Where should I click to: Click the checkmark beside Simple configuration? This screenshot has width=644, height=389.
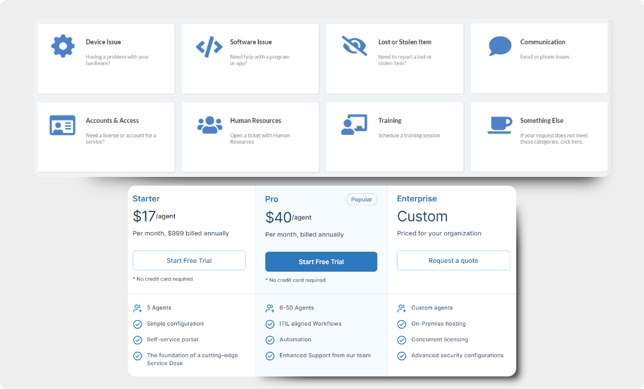pos(137,324)
